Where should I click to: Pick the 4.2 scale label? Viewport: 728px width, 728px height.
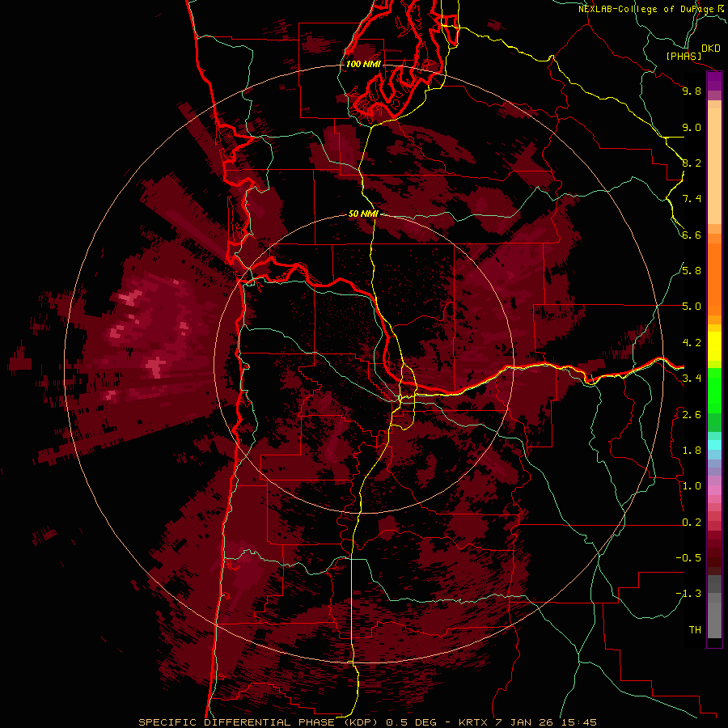692,343
